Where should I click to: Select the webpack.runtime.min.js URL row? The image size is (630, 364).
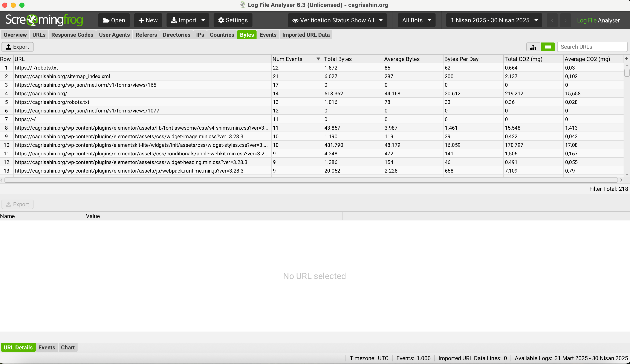coord(312,170)
